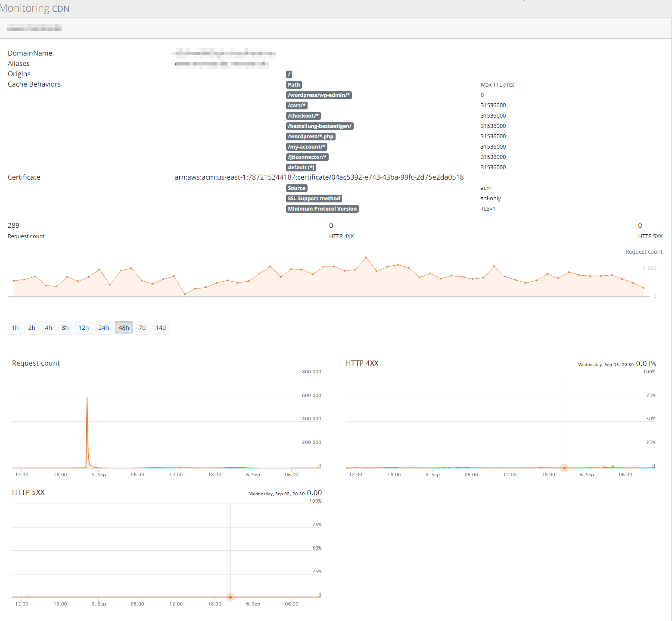672x621 pixels.
Task: Select the 24h time range button
Action: 103,328
